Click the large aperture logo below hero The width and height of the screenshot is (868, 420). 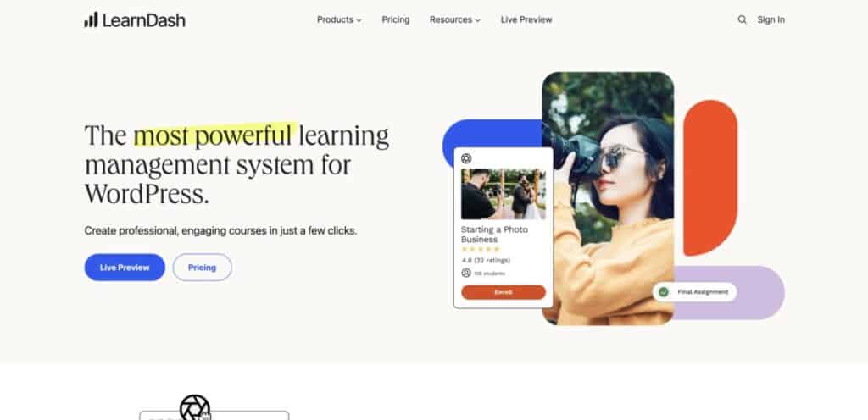[x=195, y=408]
